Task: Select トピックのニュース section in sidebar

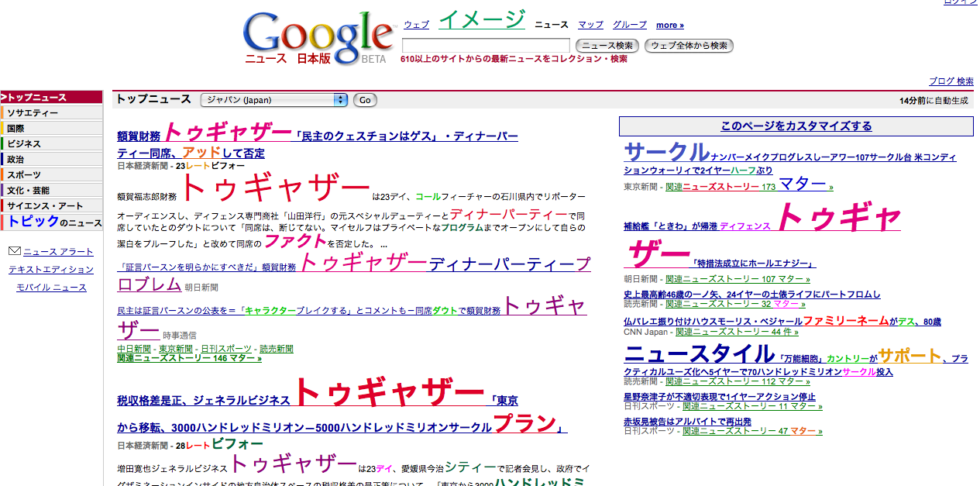Action: pos(51,222)
